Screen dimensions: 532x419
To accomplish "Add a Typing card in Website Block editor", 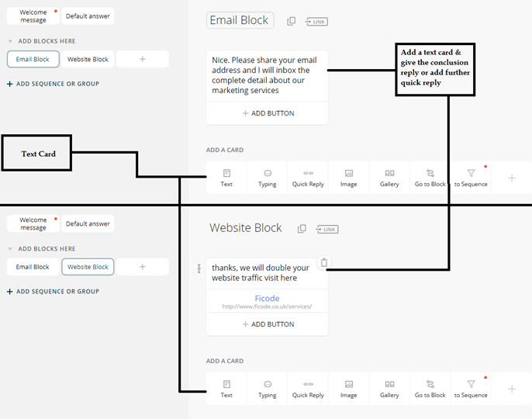I will point(268,389).
